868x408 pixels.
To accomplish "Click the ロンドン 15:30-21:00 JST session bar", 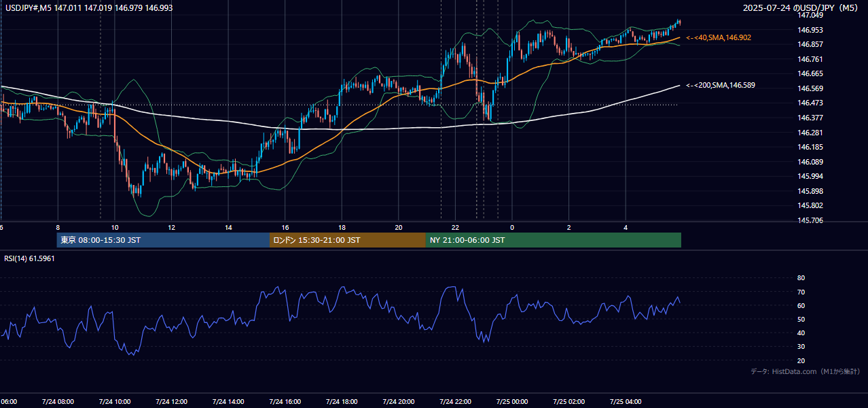I will click(x=348, y=240).
